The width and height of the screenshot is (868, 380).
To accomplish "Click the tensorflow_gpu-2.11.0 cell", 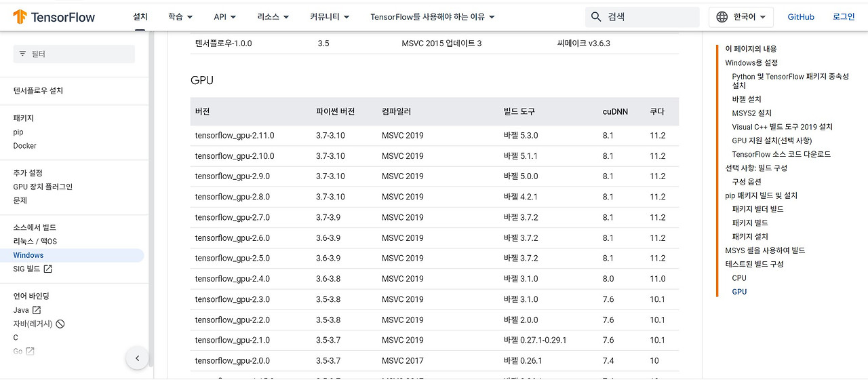I will coord(235,136).
